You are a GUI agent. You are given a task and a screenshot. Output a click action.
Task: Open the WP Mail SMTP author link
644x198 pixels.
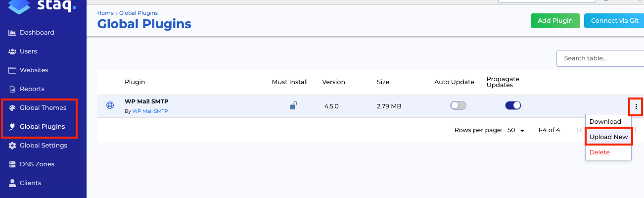click(150, 111)
